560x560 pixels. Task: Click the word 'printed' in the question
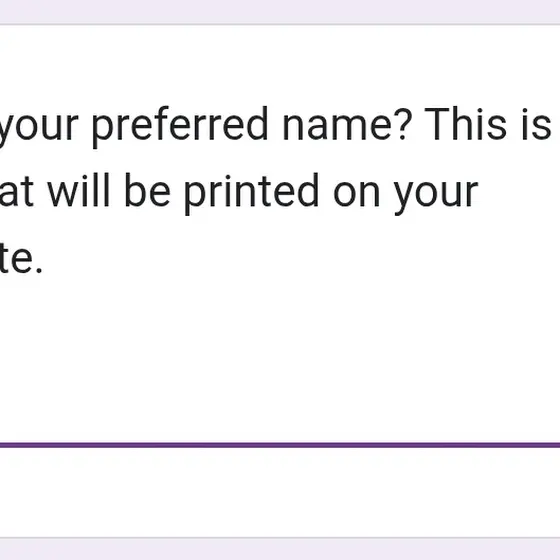tap(251, 191)
